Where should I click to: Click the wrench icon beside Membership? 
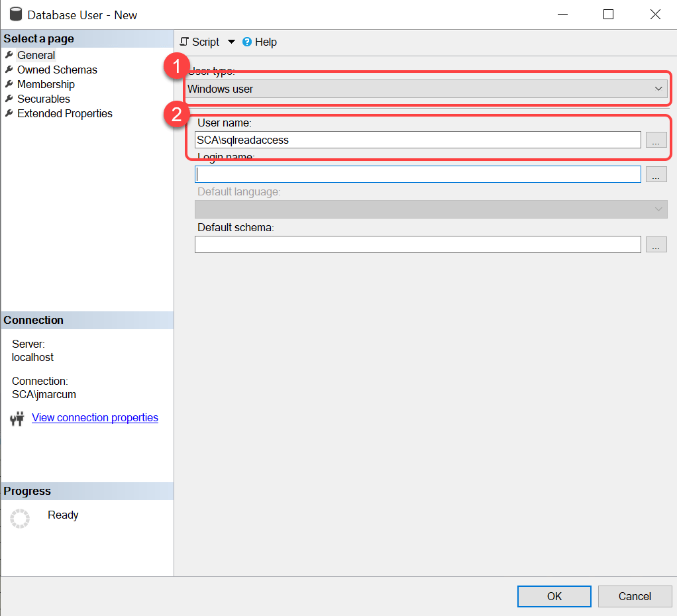(x=9, y=85)
